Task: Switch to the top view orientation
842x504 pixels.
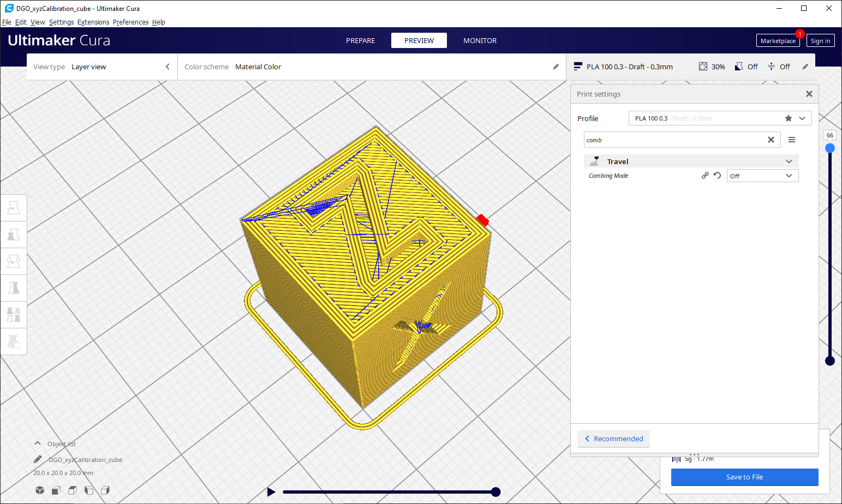Action: (73, 490)
